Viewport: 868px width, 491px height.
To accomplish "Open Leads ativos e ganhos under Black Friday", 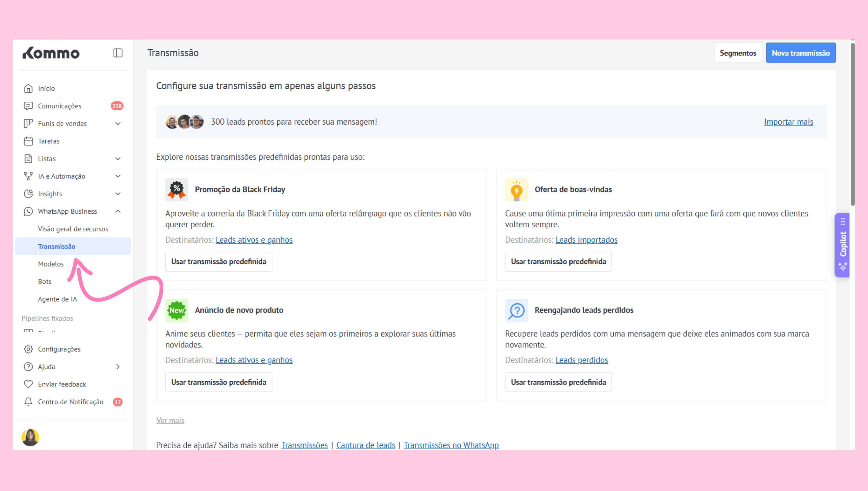I will [254, 240].
